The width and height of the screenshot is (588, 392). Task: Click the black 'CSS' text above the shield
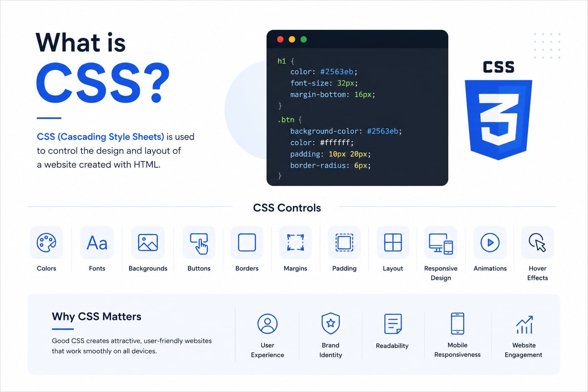pyautogui.click(x=498, y=67)
